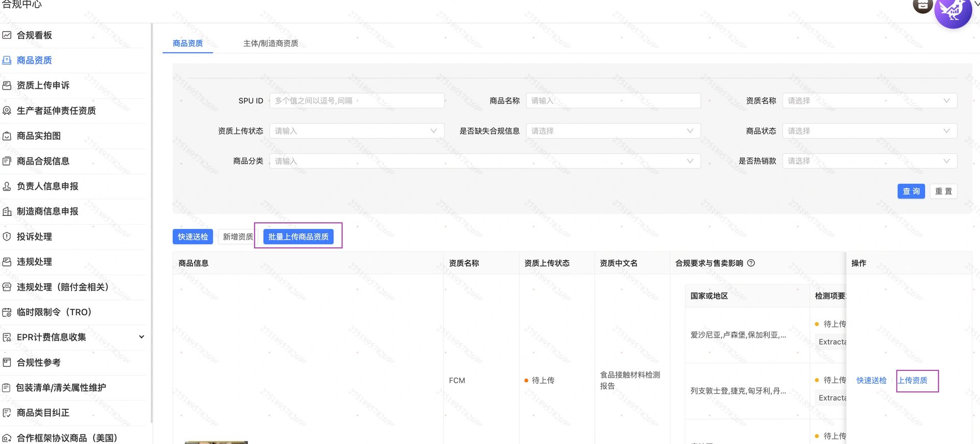Click the 负责人信息申报 person icon
The width and height of the screenshot is (980, 444).
point(7,186)
